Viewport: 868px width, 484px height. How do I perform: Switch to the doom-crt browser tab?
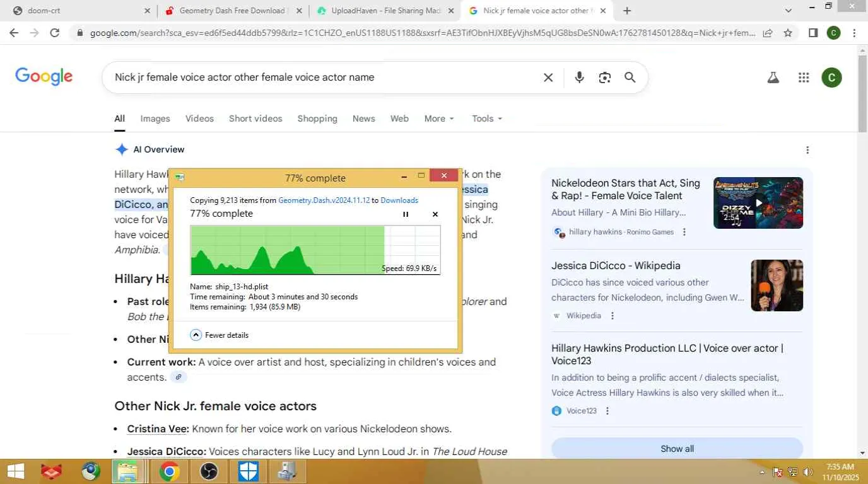79,11
